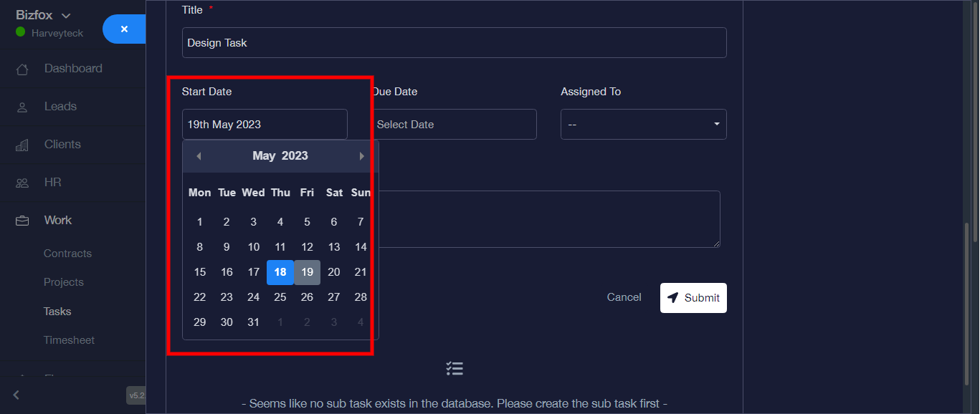The height and width of the screenshot is (414, 980).
Task: Click the sub task checklist icon
Action: pyautogui.click(x=455, y=369)
